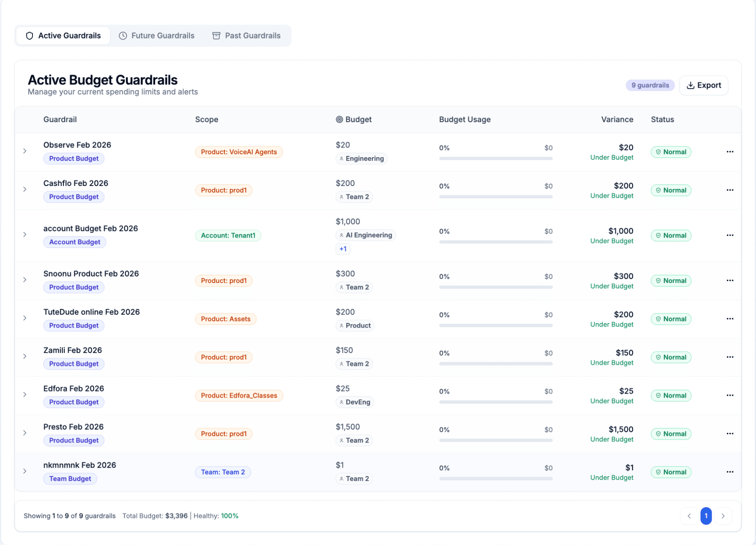
Task: Click the +1 teams badge under AI Engineering
Action: (343, 249)
